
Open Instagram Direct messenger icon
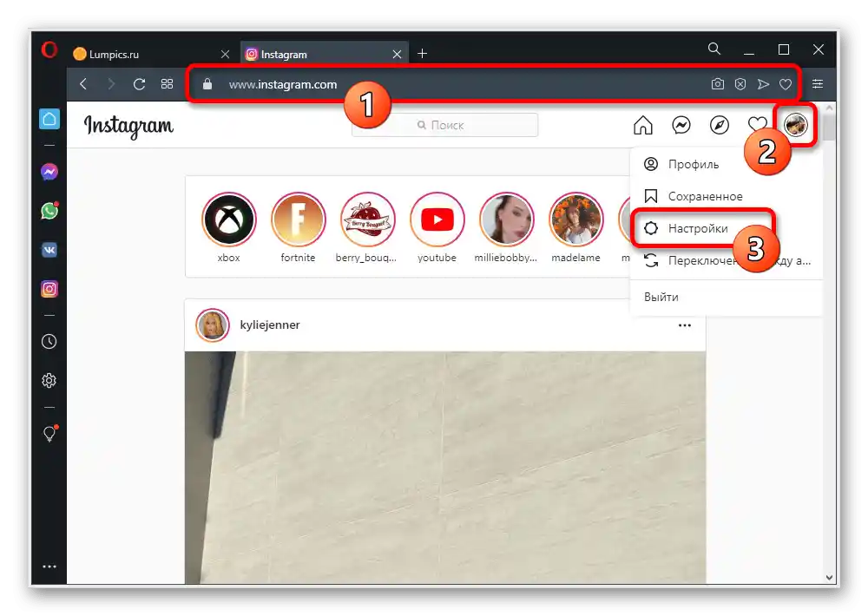(x=681, y=125)
